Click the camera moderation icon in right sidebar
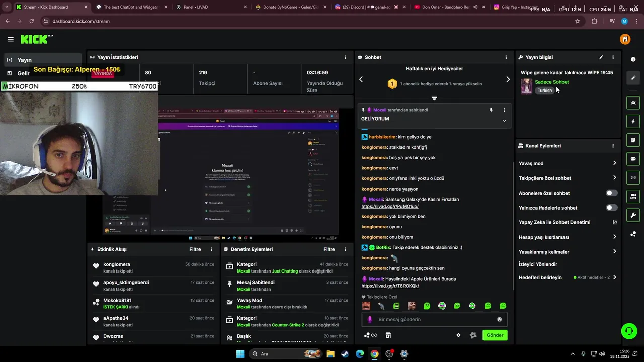Screen dimensions: 644x362 (x=633, y=196)
